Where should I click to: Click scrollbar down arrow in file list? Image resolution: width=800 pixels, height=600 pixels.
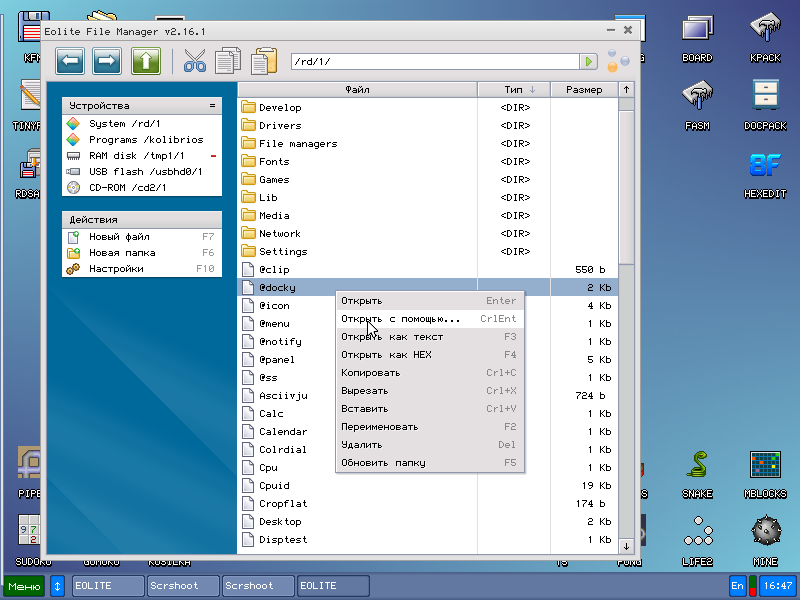coord(626,546)
